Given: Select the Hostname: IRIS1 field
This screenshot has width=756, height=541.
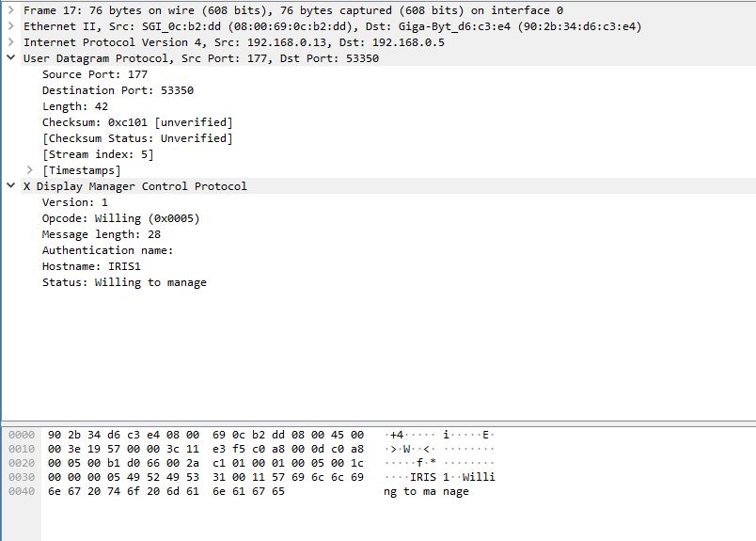Looking at the screenshot, I should [x=91, y=266].
